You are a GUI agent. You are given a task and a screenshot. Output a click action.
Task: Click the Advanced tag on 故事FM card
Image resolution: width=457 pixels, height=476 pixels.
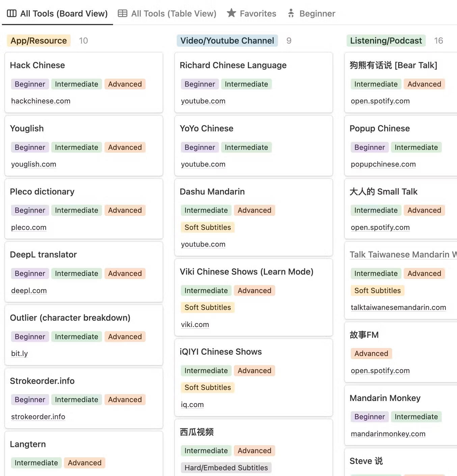[371, 353]
